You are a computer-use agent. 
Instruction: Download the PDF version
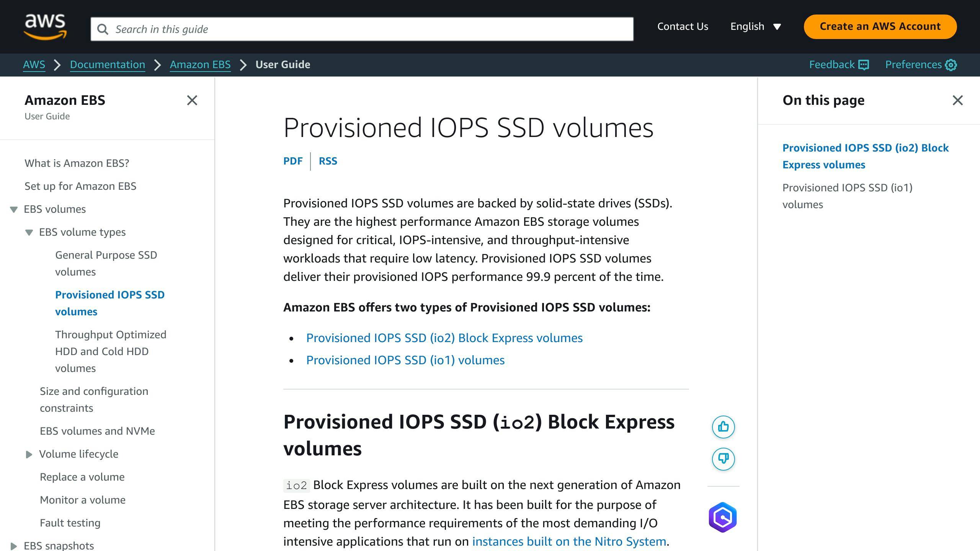click(x=293, y=161)
